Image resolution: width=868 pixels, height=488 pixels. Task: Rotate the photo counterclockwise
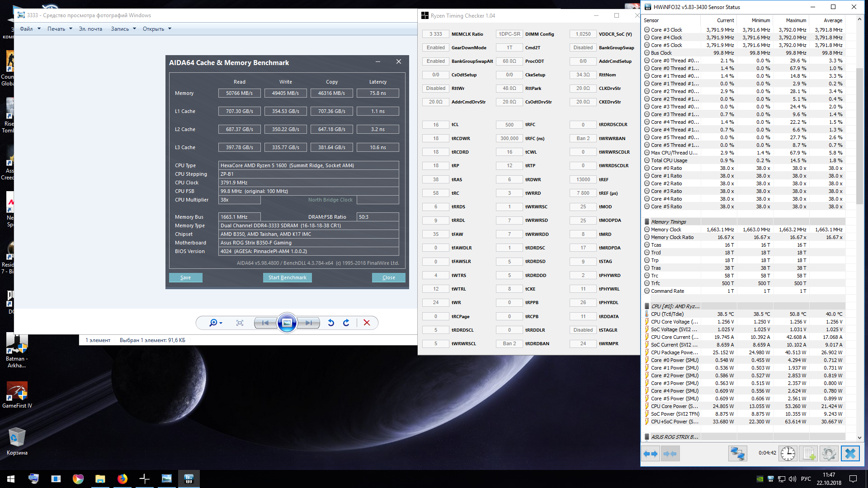(x=331, y=323)
